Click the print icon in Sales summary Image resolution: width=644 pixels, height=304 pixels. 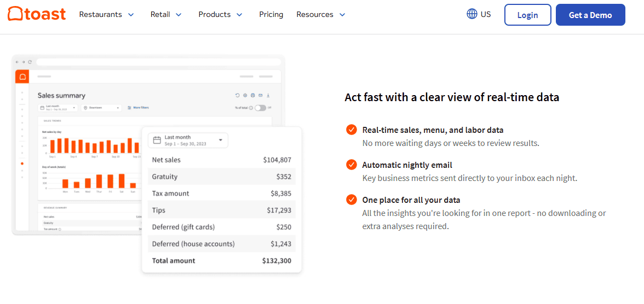[x=253, y=95]
